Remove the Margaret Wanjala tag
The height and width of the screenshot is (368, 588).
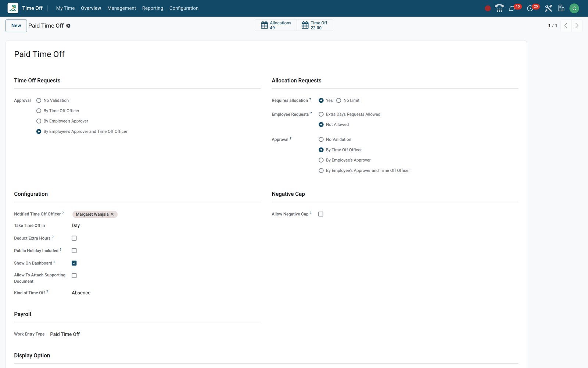(x=112, y=214)
